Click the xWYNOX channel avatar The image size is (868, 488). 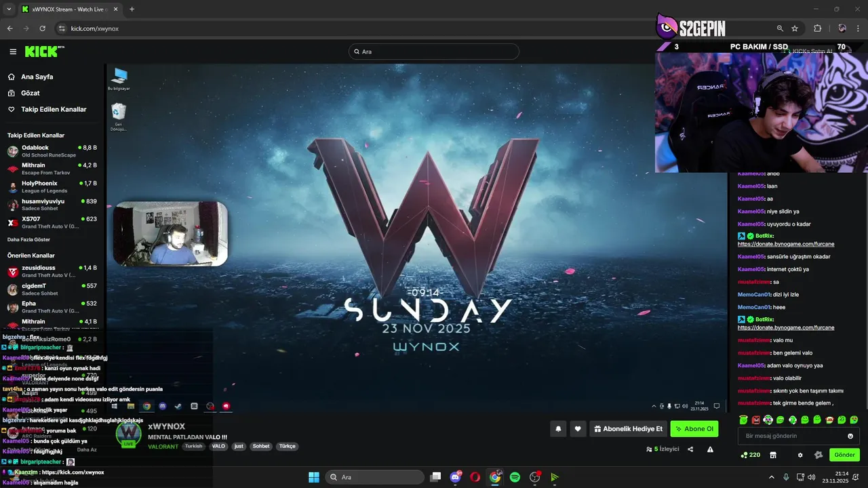pyautogui.click(x=129, y=434)
